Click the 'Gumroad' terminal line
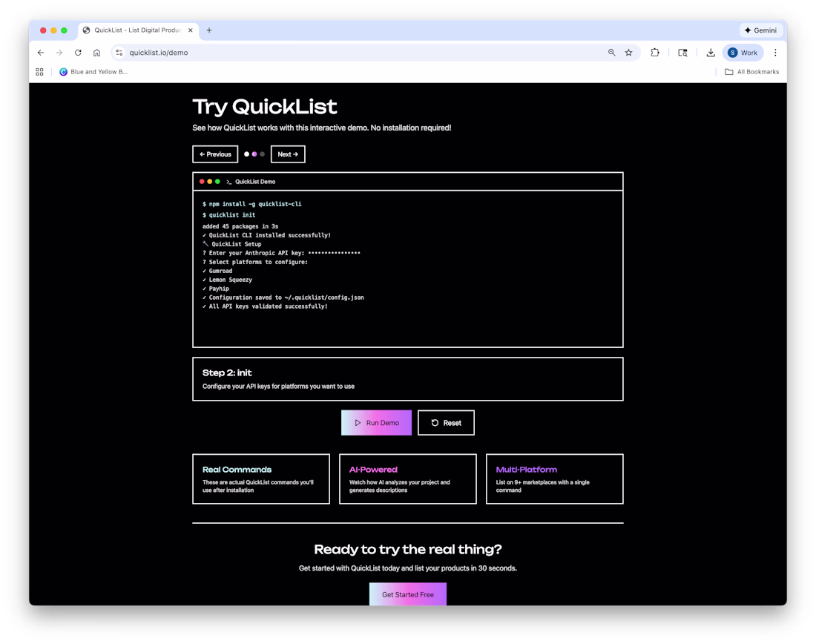 click(217, 272)
